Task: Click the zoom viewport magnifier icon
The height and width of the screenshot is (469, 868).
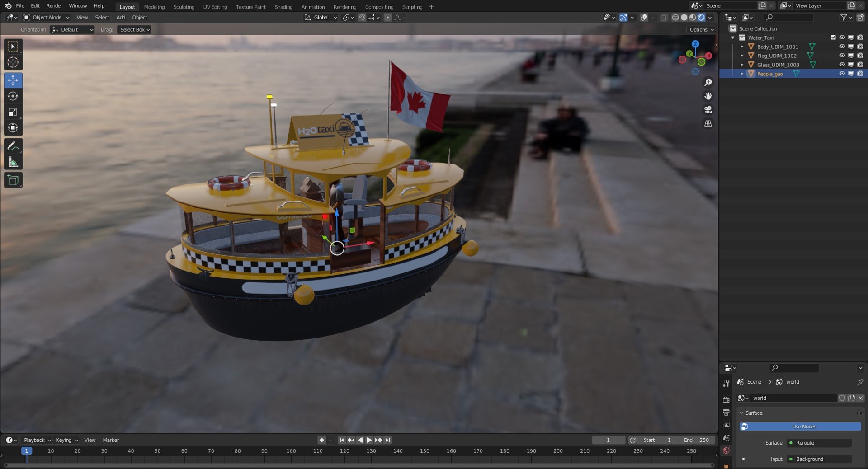Action: pyautogui.click(x=708, y=83)
